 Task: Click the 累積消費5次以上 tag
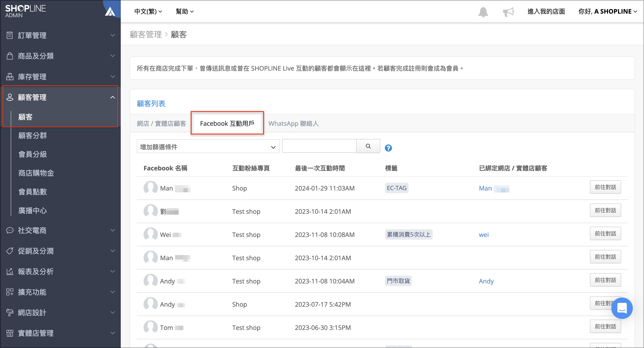tap(409, 234)
